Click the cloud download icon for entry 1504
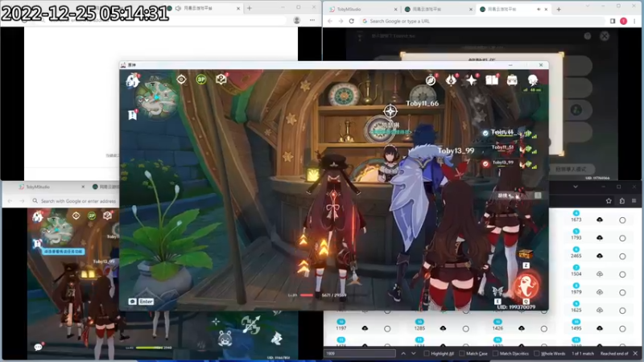 coord(600,274)
